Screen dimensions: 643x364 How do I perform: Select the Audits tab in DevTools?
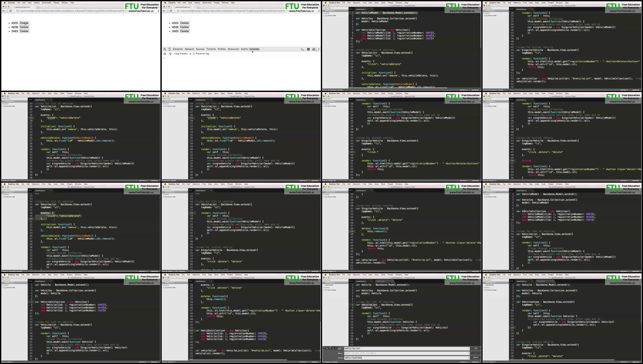[x=244, y=49]
